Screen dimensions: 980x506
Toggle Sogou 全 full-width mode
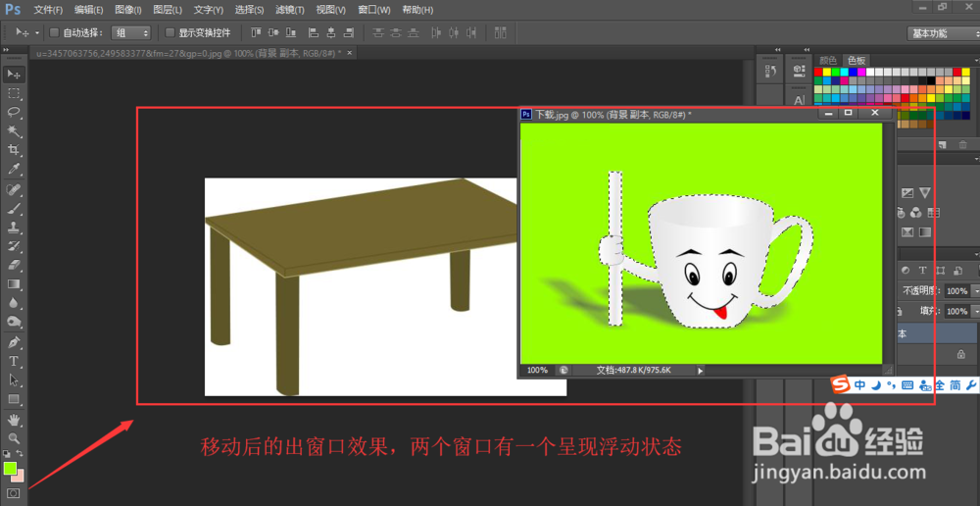tap(940, 386)
